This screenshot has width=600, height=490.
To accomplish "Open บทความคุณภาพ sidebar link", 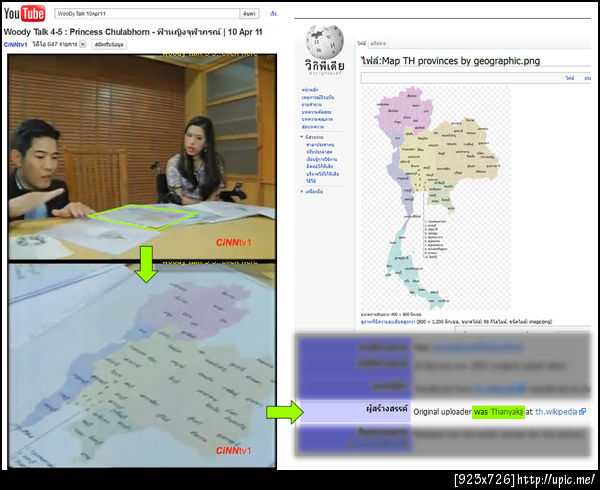I will 317,119.
